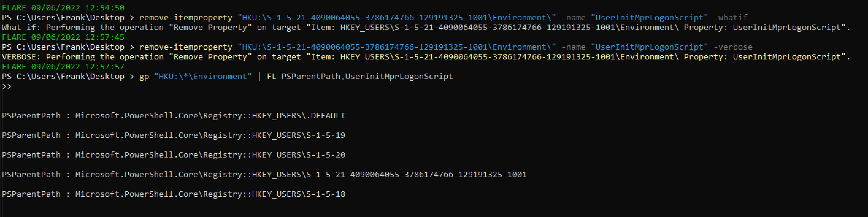Click the HKEY_USERS\S-1-5-19 output line
The height and width of the screenshot is (217, 868).
click(x=173, y=135)
